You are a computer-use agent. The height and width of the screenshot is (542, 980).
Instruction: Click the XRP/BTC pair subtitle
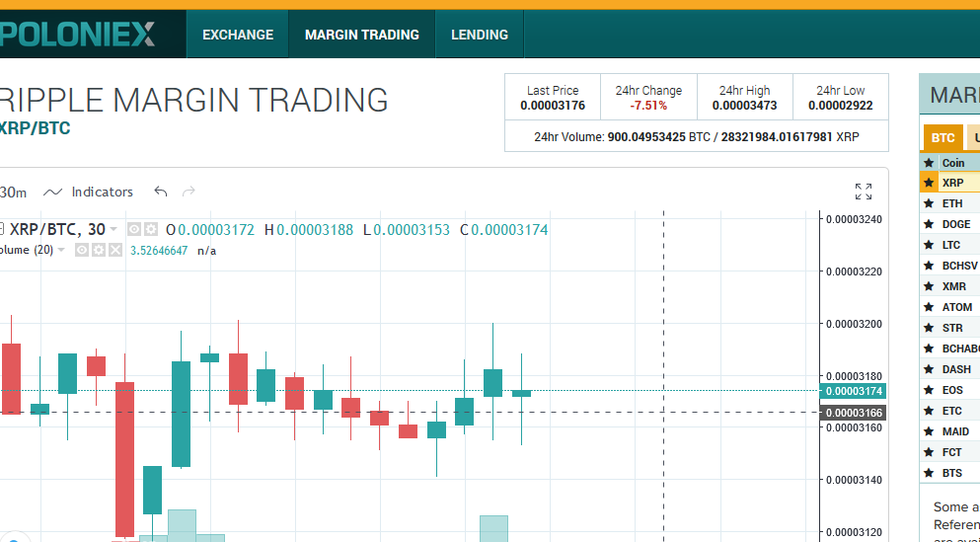click(x=34, y=128)
